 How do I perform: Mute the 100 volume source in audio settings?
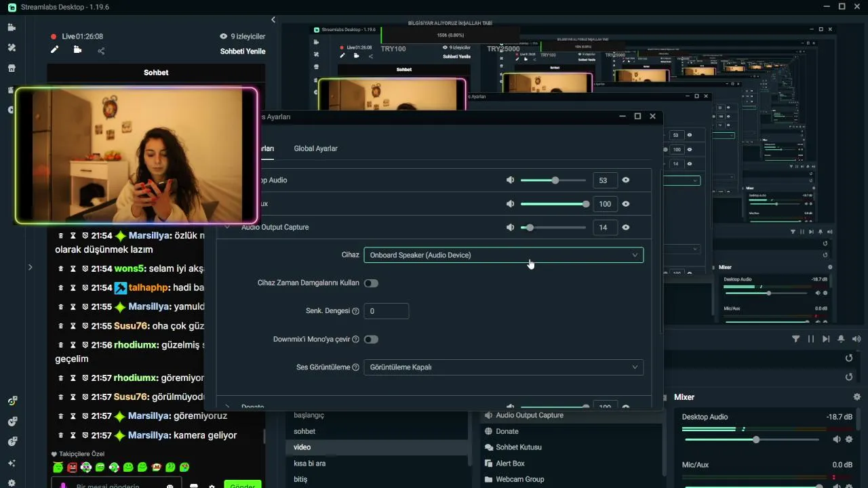pos(510,204)
